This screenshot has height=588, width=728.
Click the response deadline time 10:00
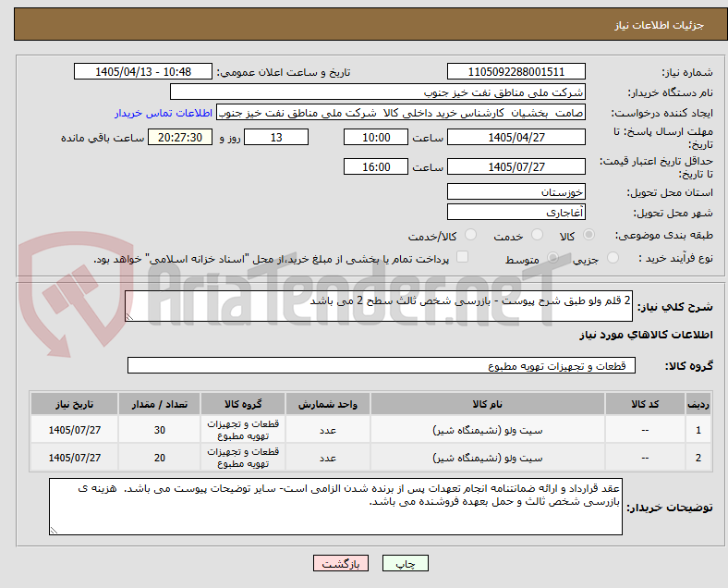click(376, 138)
